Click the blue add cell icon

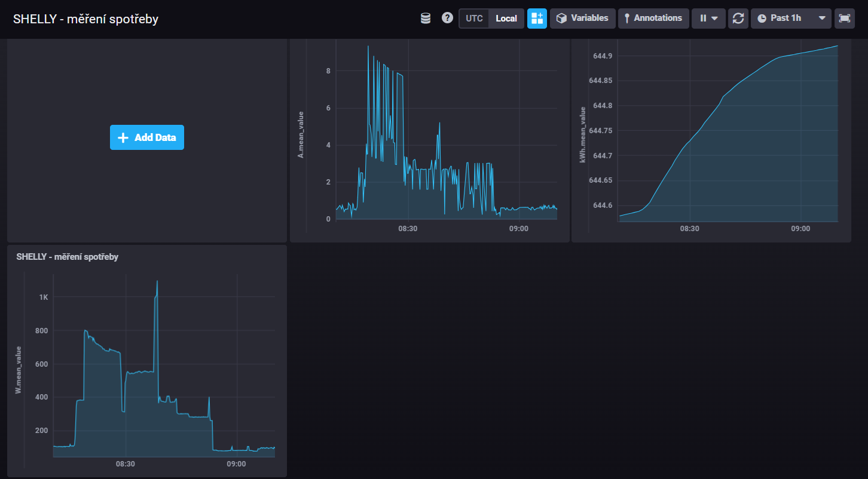click(537, 19)
